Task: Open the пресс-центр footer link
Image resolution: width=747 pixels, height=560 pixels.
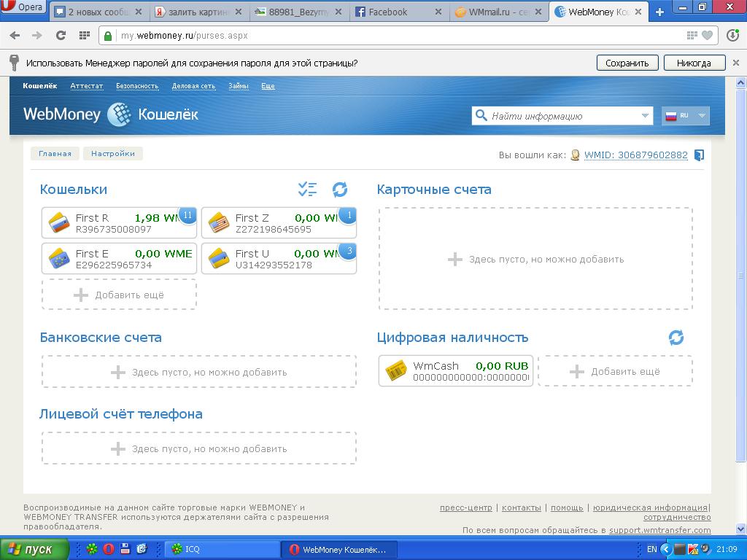Action: click(x=465, y=507)
